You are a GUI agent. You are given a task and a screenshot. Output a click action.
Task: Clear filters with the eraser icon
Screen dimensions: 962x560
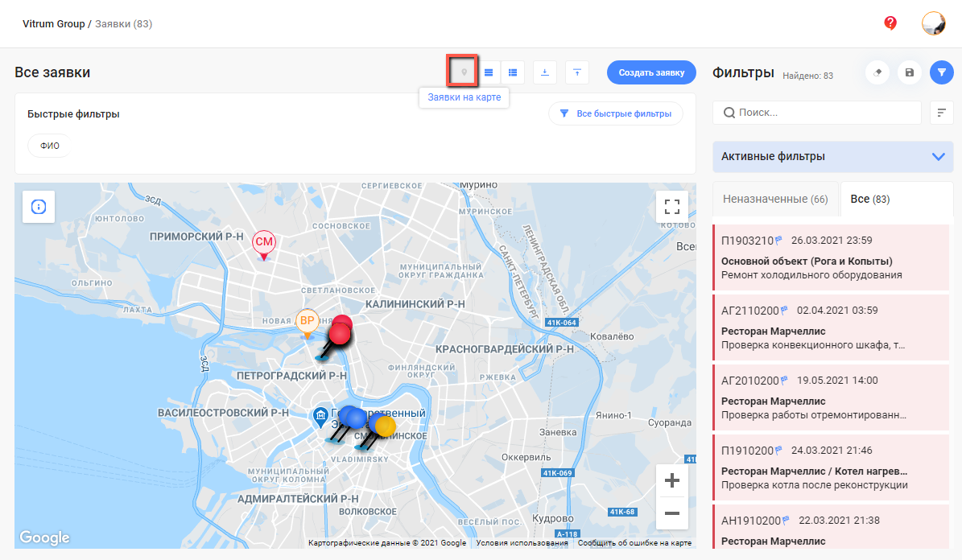pyautogui.click(x=877, y=72)
